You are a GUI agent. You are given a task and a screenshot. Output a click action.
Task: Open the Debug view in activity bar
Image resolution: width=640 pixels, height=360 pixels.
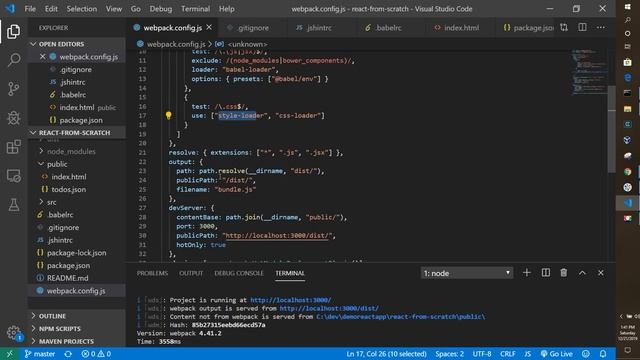[x=13, y=118]
